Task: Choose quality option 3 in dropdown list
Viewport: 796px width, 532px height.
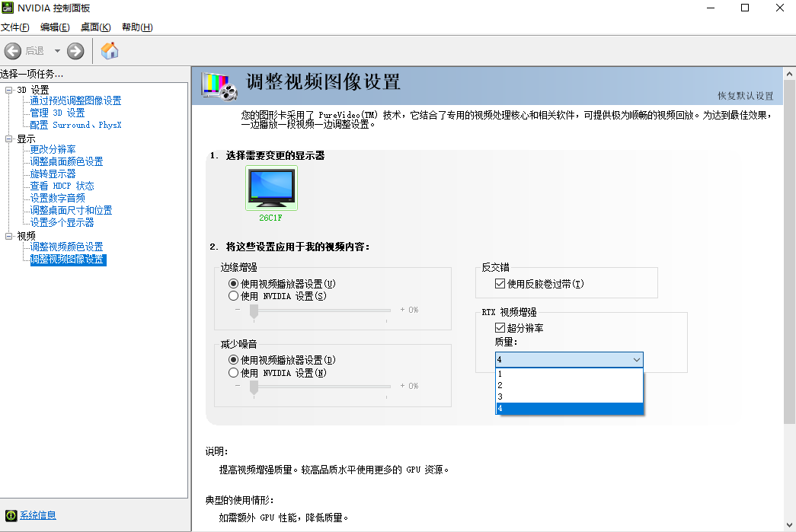Action: click(569, 397)
